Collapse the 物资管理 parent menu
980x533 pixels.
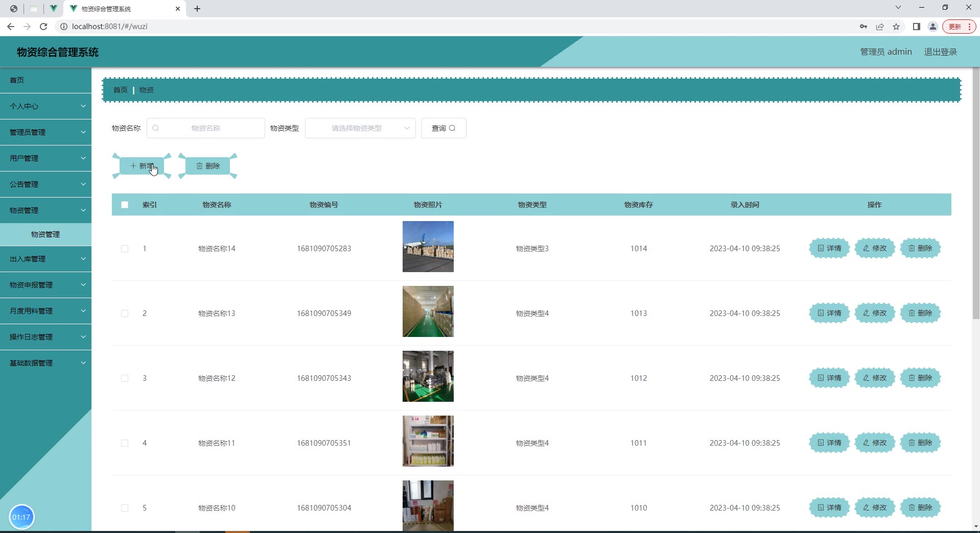pos(45,210)
